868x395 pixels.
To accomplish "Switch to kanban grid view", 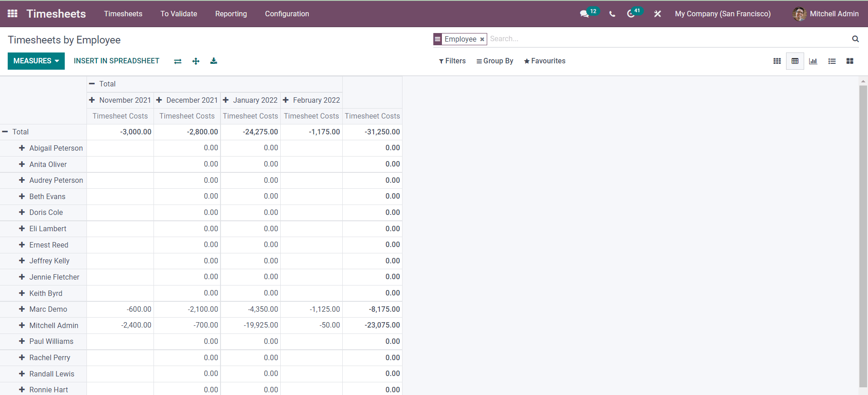I will coord(777,61).
